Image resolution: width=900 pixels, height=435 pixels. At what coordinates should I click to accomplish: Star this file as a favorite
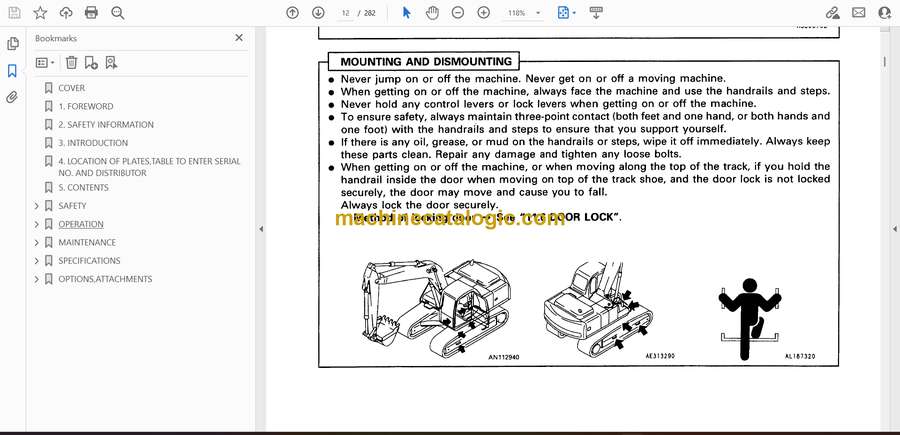coord(40,12)
